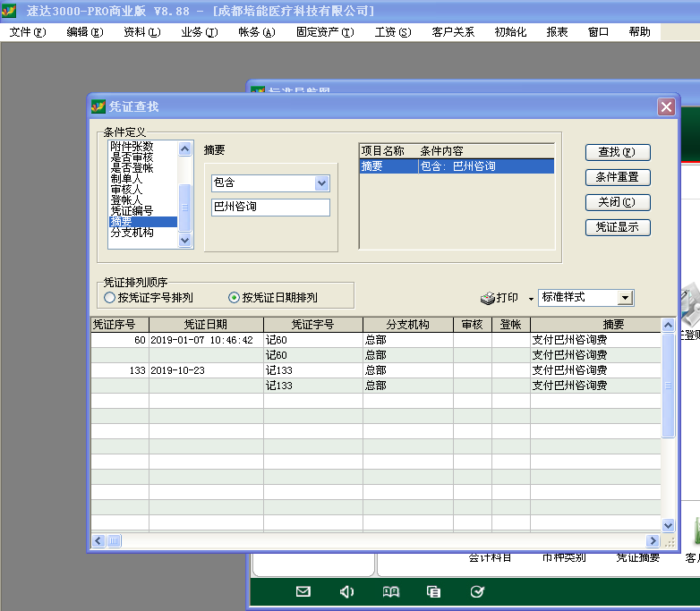Open the 编辑(E) menu

(x=85, y=32)
